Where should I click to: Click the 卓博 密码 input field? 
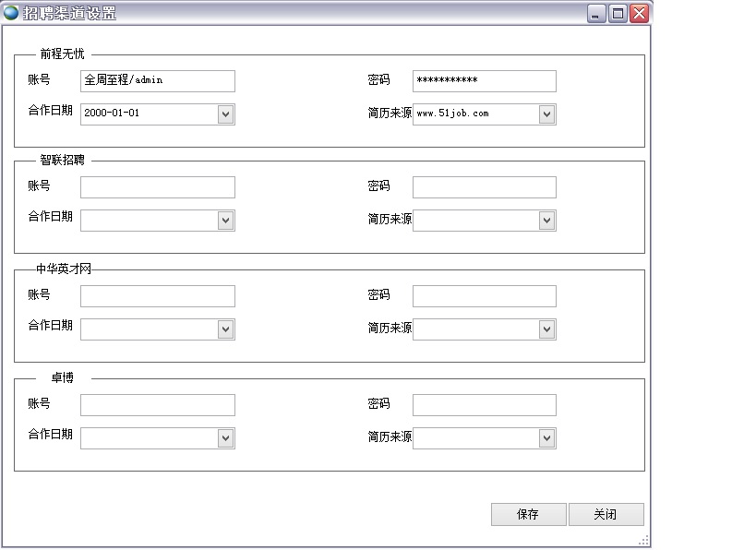coord(484,405)
